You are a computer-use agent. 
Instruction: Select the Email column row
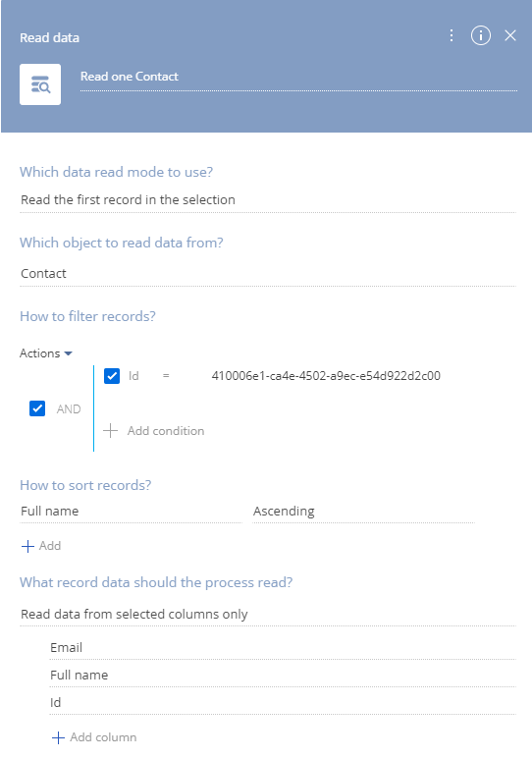(x=283, y=648)
